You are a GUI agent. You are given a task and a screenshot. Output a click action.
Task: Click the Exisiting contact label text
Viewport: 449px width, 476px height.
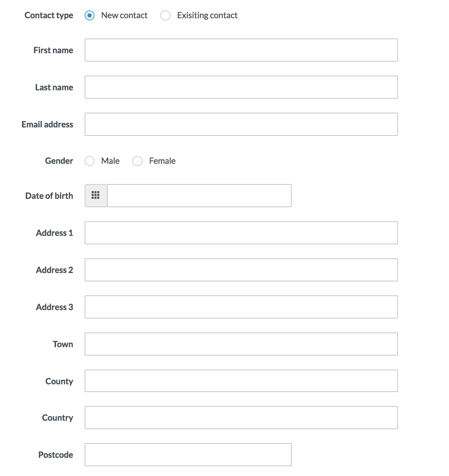207,15
